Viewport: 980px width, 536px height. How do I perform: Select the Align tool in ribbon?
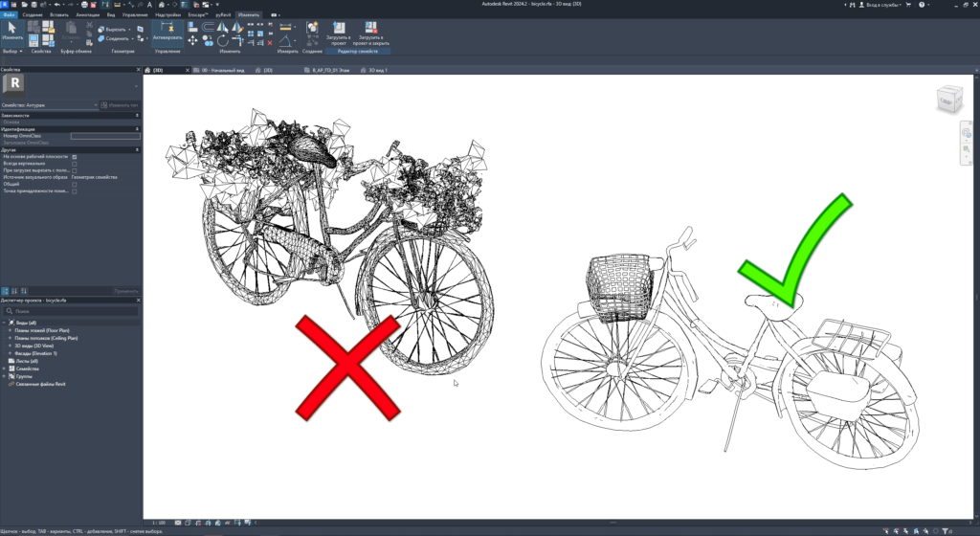[192, 27]
